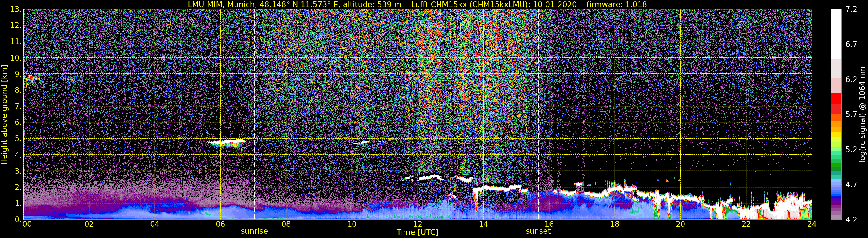Screen dimensions: 868x238
Task: Click the 10 time axis tick label
Action: click(352, 224)
